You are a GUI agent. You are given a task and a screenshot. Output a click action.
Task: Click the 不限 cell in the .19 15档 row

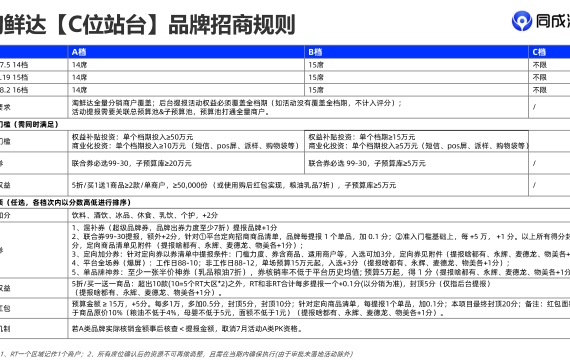pyautogui.click(x=549, y=77)
